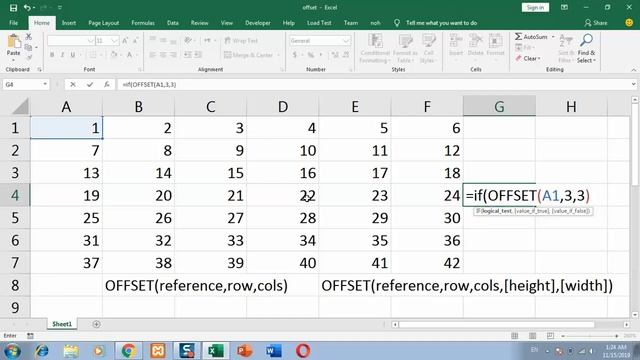Open Conditional Formatting menu
This screenshot has height=360, width=640.
pos(375,48)
